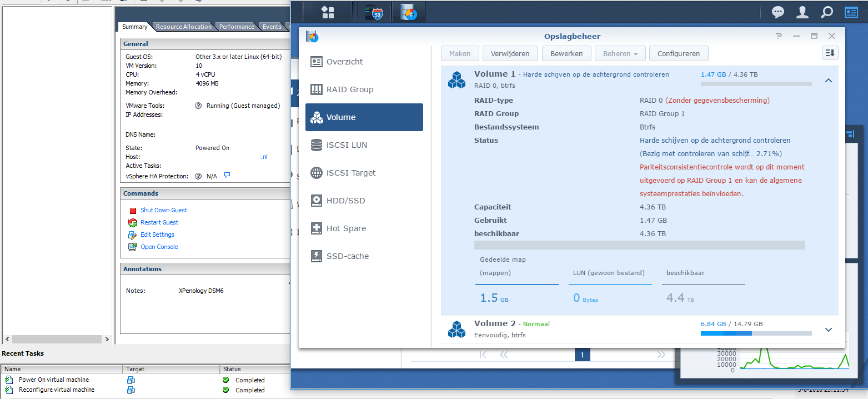
Task: Click the vSphere inventory horizontal scrollbar
Action: 58,339
